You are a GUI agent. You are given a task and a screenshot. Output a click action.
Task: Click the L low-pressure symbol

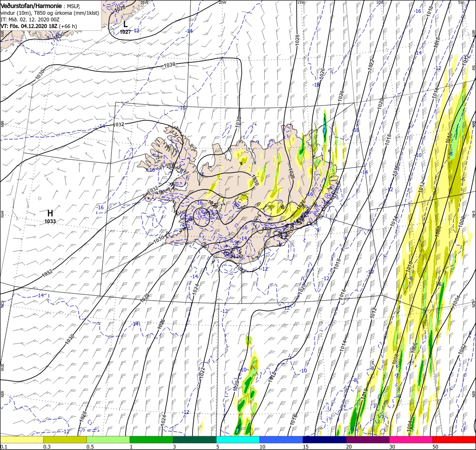click(x=125, y=24)
